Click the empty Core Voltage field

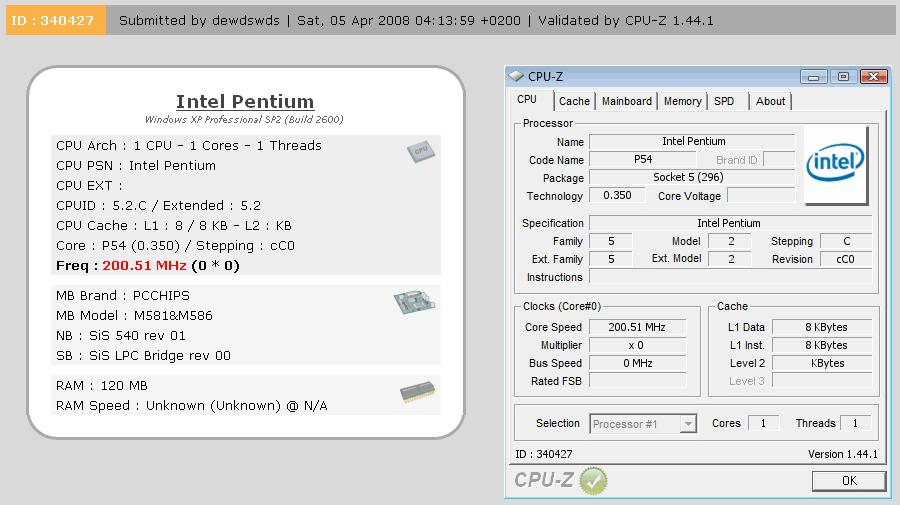[x=761, y=196]
